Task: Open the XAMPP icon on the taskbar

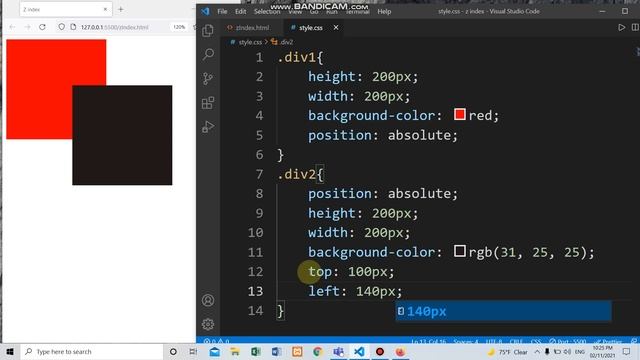Action: (297, 351)
